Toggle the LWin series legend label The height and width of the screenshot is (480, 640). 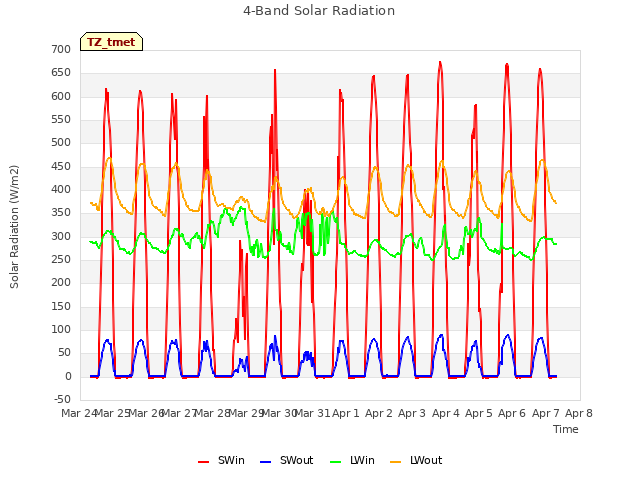point(362,460)
